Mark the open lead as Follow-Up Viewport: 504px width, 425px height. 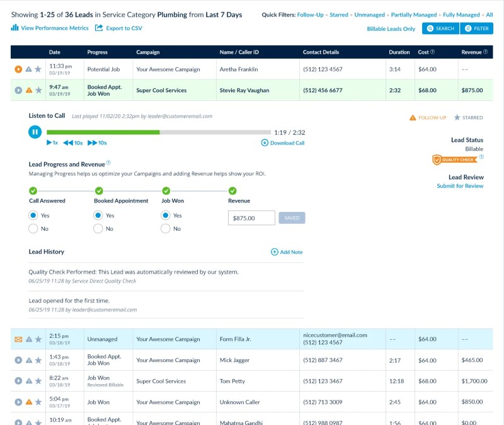pos(428,118)
